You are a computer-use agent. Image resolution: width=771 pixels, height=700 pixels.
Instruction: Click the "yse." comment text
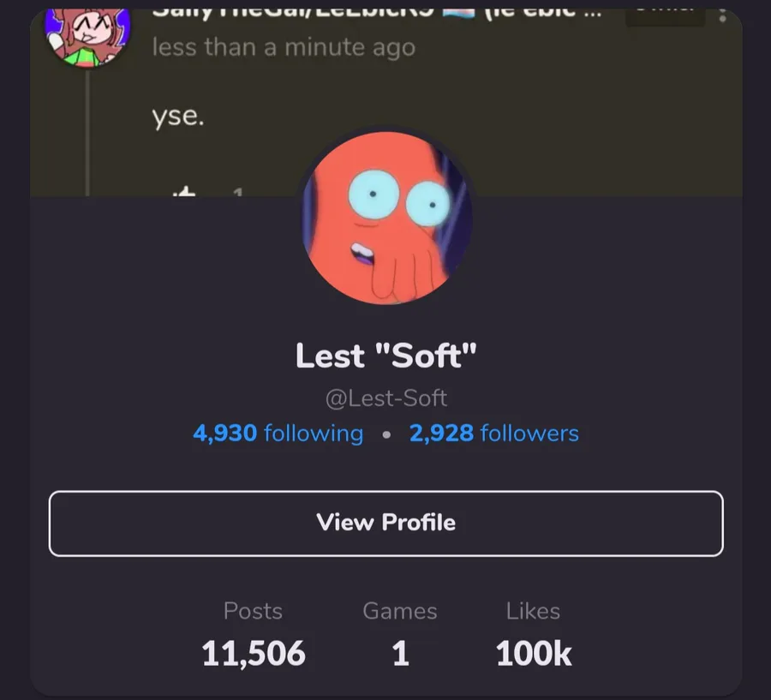coord(178,117)
